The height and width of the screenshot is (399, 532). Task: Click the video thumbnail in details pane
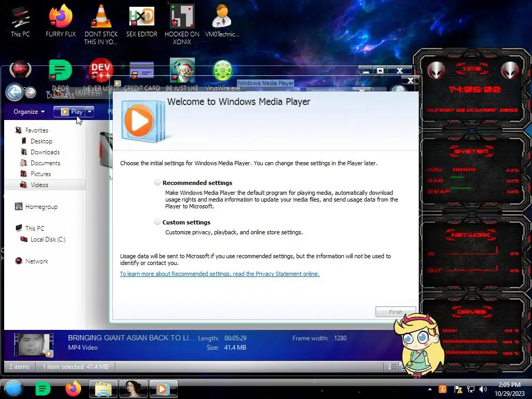[34, 345]
